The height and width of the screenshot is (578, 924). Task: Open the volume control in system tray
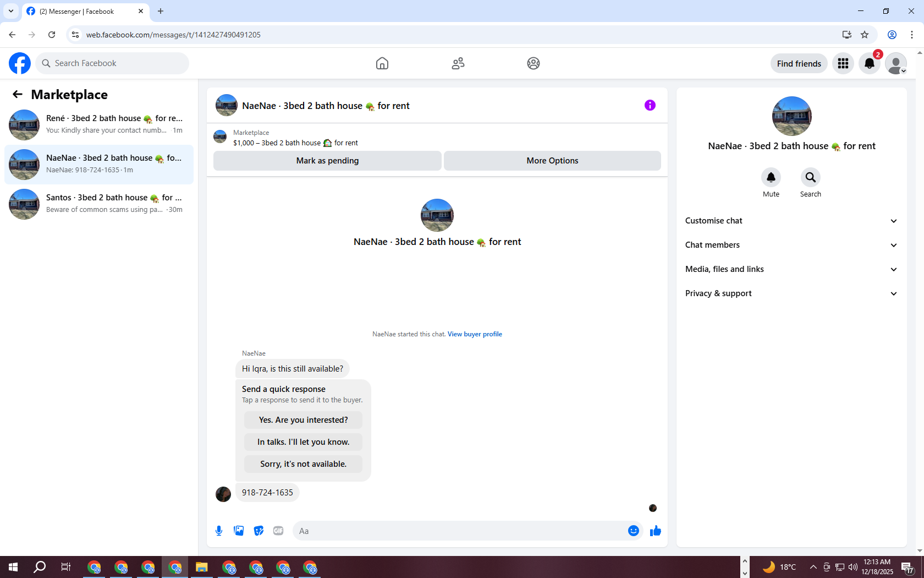tap(853, 567)
